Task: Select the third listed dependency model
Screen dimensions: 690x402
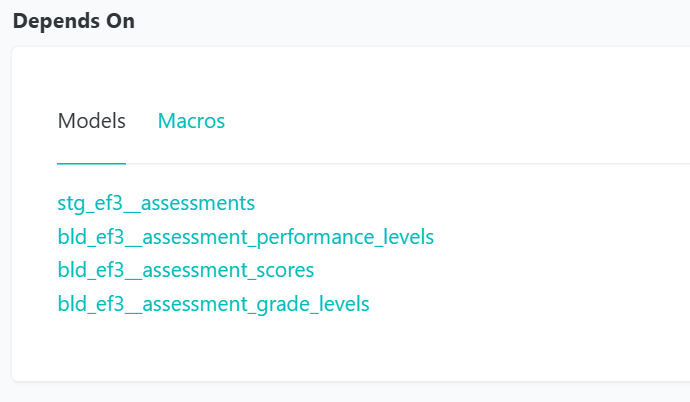Action: pos(186,270)
